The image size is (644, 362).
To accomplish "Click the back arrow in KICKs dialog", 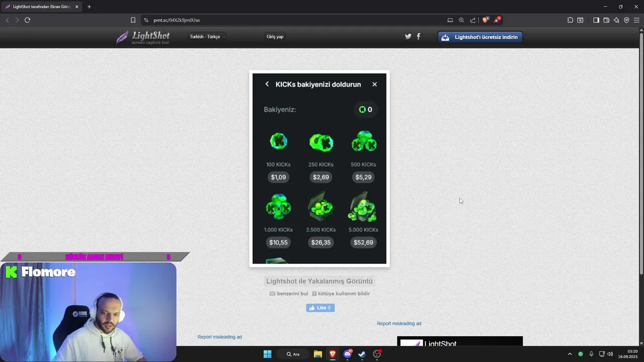I will (267, 84).
